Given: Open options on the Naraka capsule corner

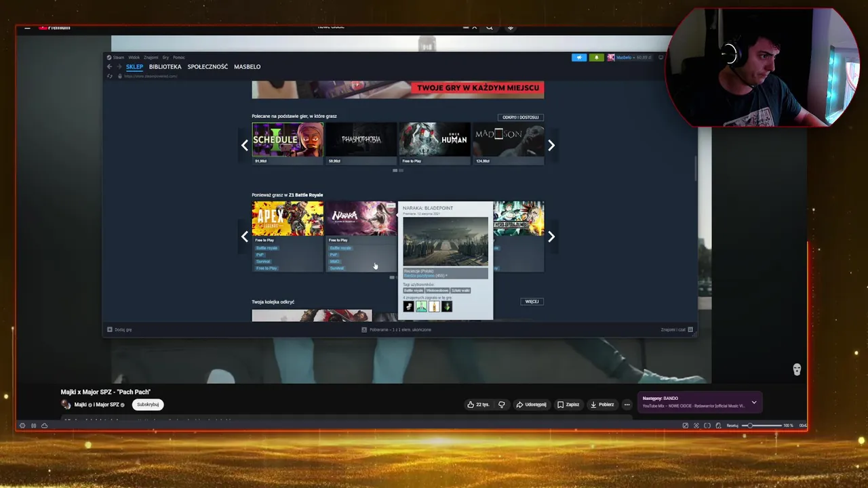Looking at the screenshot, I should (x=391, y=205).
